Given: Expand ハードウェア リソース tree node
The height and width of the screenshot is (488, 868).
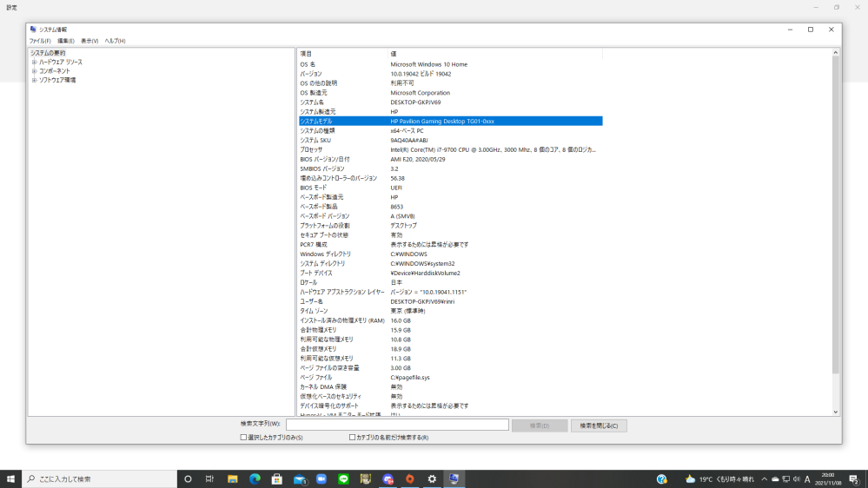Looking at the screenshot, I should pyautogui.click(x=35, y=62).
